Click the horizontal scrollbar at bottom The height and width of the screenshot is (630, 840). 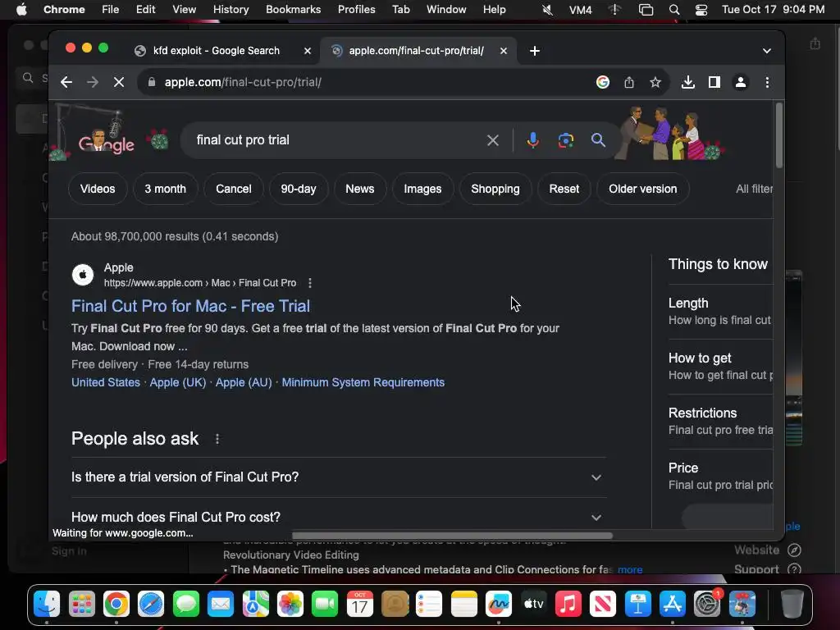[452, 536]
